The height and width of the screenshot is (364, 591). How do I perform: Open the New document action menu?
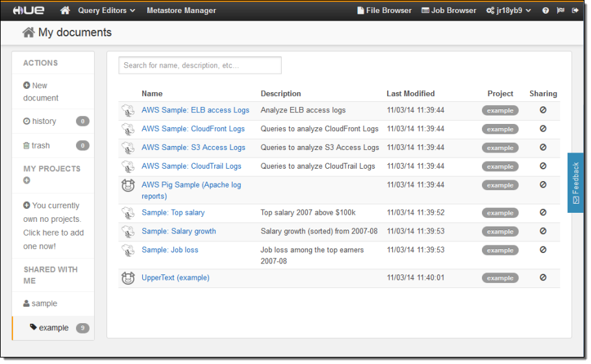tap(40, 91)
